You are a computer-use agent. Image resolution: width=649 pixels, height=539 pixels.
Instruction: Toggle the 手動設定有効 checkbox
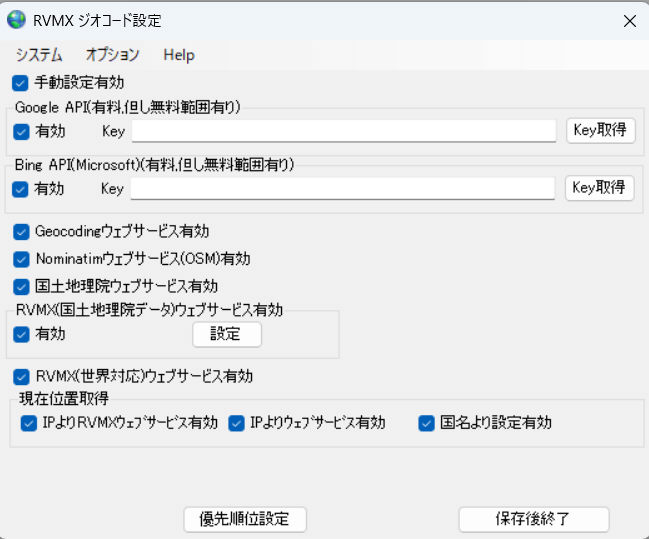(x=21, y=82)
